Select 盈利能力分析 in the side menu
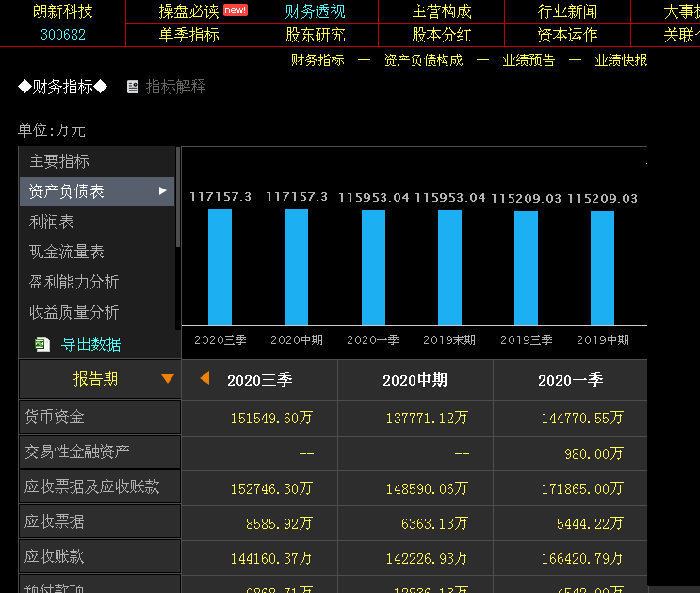The image size is (700, 593). (97, 282)
